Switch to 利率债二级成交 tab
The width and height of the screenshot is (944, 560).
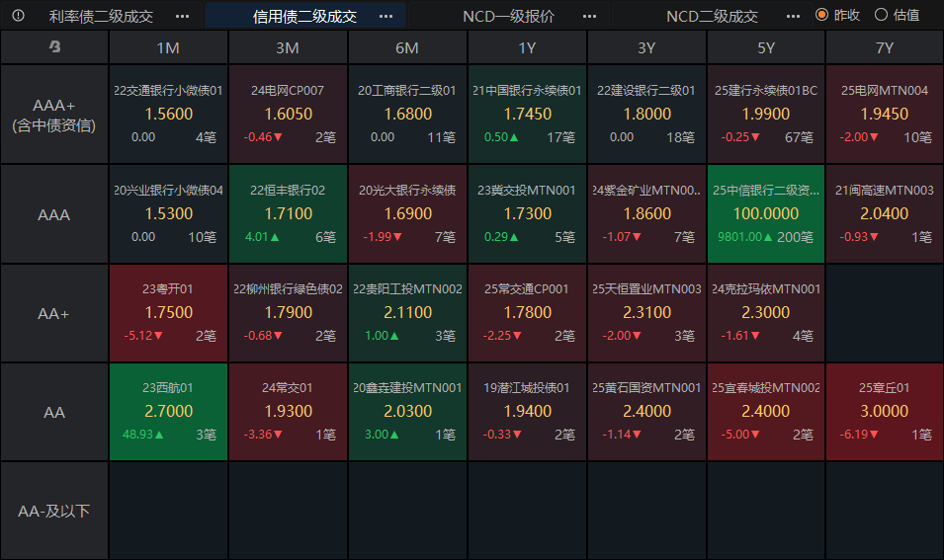tap(101, 16)
